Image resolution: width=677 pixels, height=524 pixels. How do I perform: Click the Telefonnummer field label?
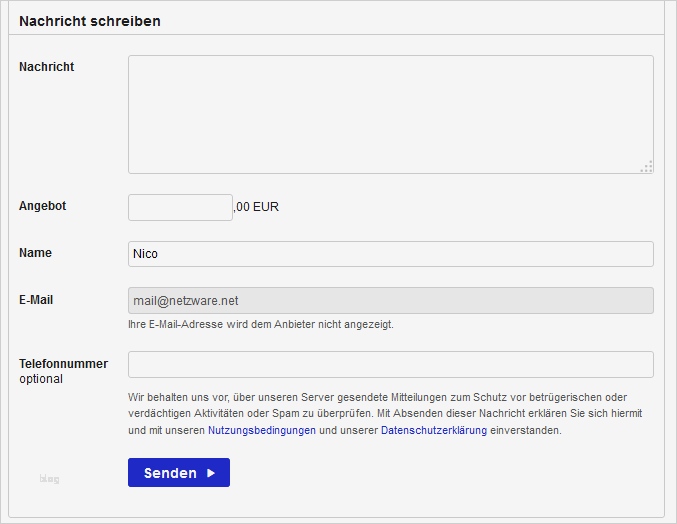click(x=63, y=364)
